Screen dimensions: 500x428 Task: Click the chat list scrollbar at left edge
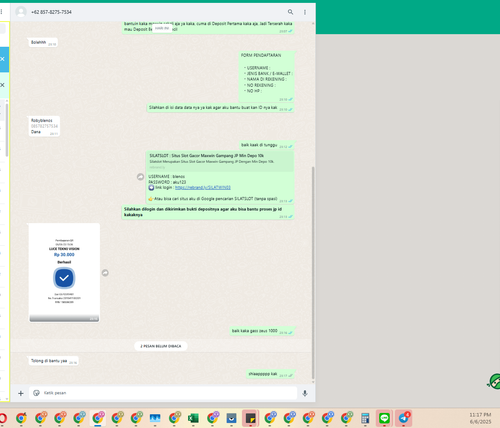[7, 130]
